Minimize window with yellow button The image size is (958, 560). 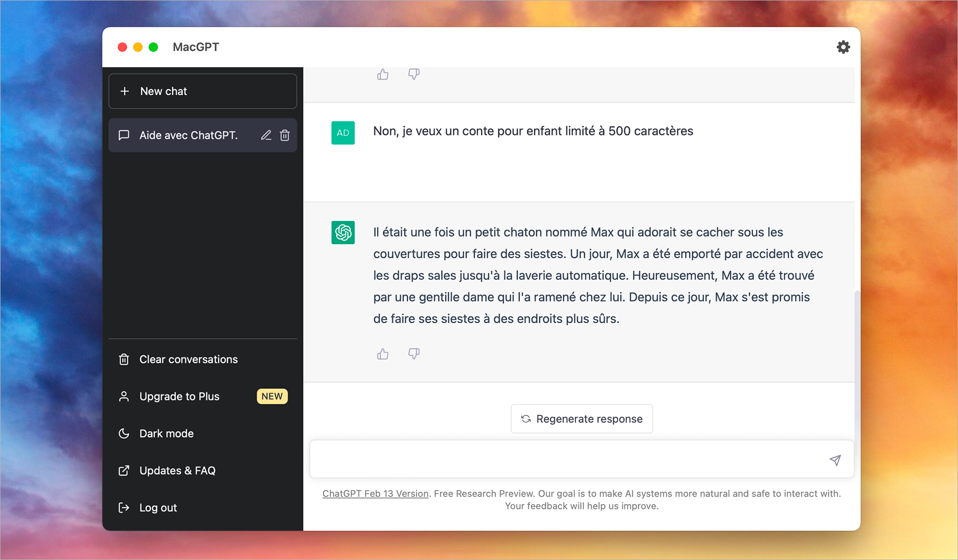(x=138, y=47)
